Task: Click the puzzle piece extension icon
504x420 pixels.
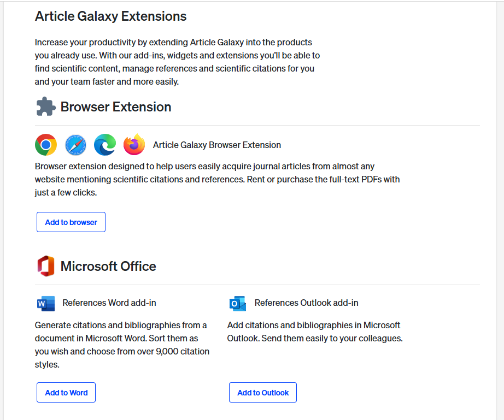Action: point(46,107)
